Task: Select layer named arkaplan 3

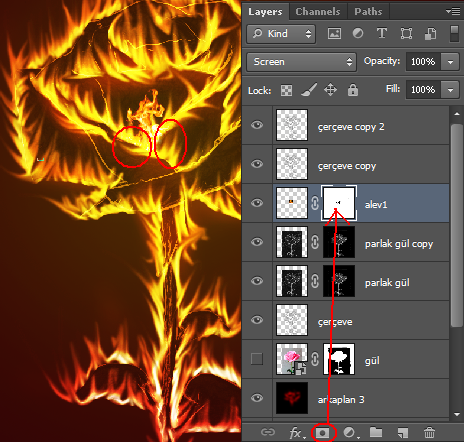Action: tap(341, 400)
